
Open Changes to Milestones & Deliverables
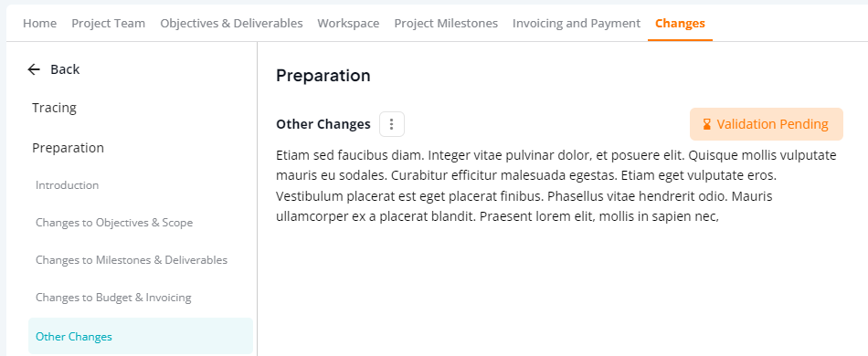(x=132, y=260)
